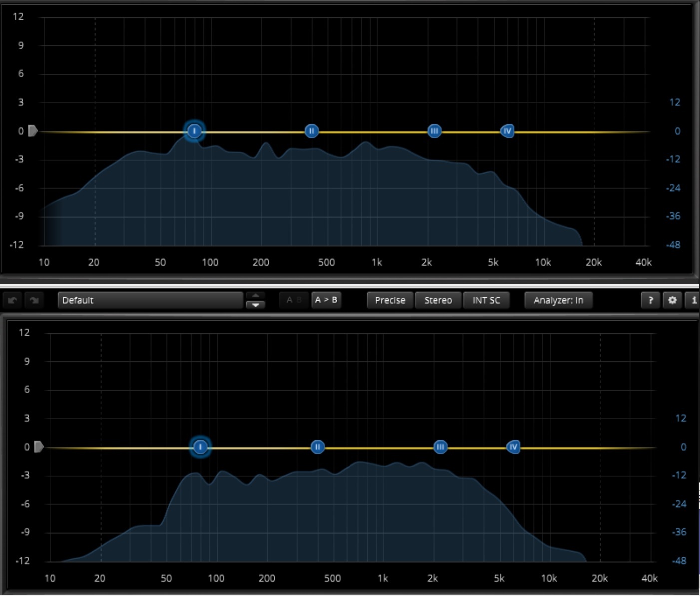Image resolution: width=700 pixels, height=596 pixels.
Task: Select band II node in upper graph
Action: click(311, 131)
